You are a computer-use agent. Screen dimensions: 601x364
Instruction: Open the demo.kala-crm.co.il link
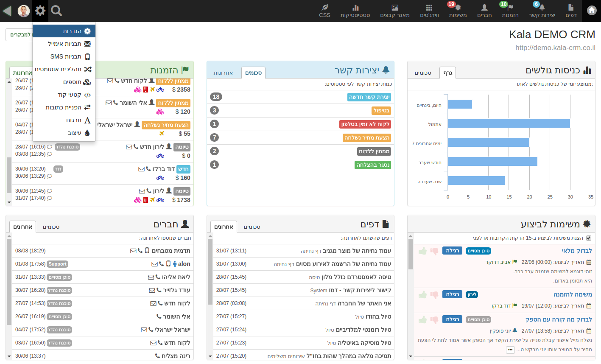555,48
